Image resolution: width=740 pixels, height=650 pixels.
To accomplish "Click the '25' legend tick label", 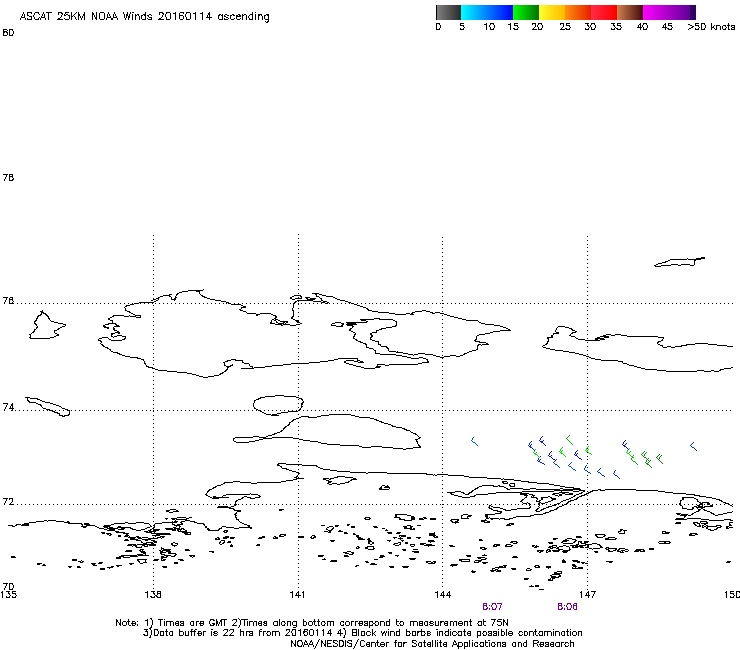I will (x=565, y=27).
